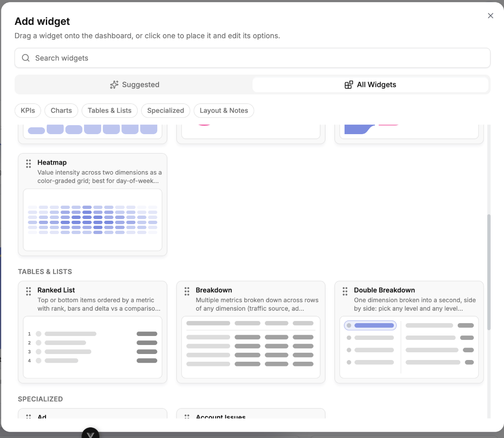504x438 pixels.
Task: Choose the Layout & Notes chip
Action: (x=224, y=111)
